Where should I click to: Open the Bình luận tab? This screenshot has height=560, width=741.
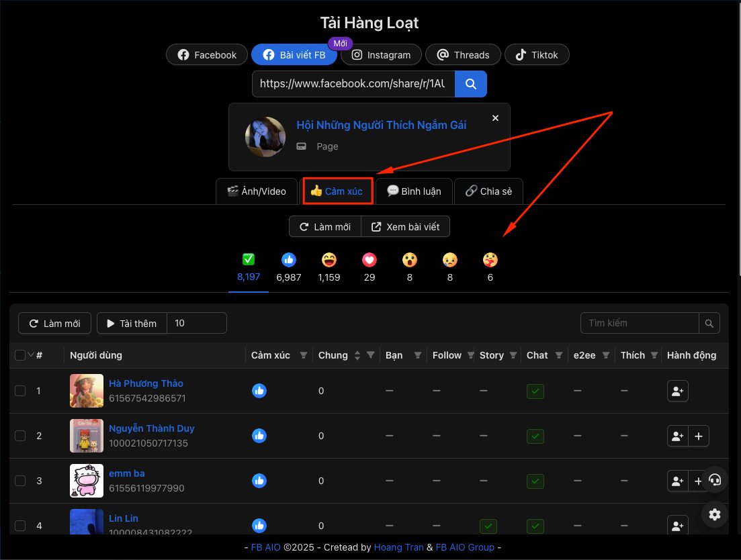(x=414, y=191)
